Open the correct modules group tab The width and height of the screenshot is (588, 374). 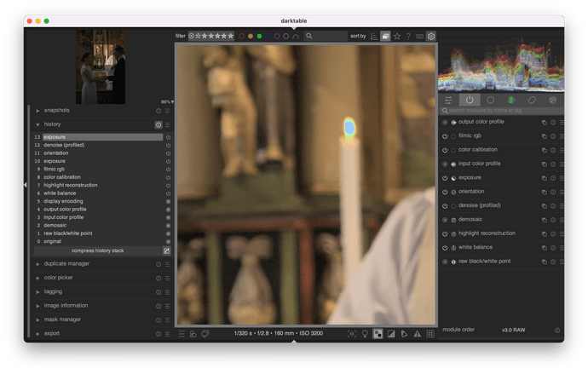click(x=532, y=100)
